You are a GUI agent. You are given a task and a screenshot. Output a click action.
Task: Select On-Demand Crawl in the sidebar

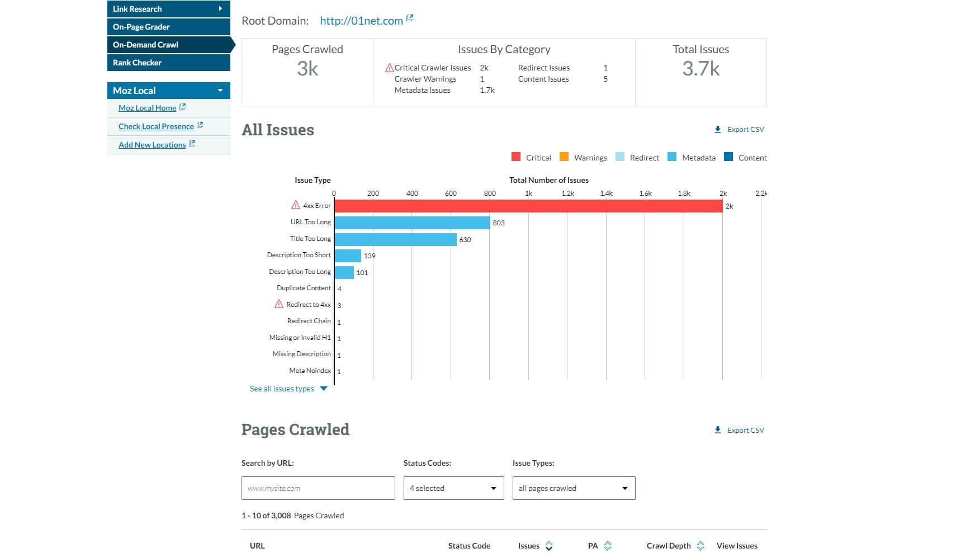(168, 45)
